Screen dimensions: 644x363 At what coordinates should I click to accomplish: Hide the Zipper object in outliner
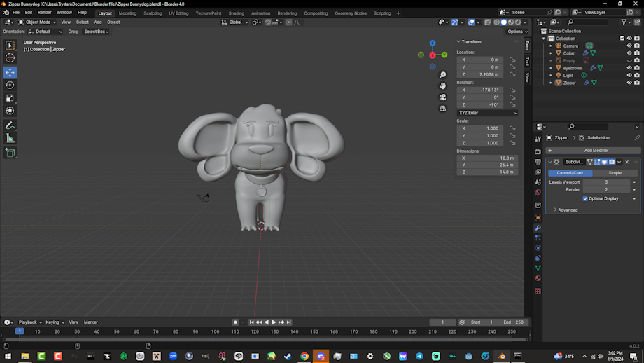coord(629,83)
